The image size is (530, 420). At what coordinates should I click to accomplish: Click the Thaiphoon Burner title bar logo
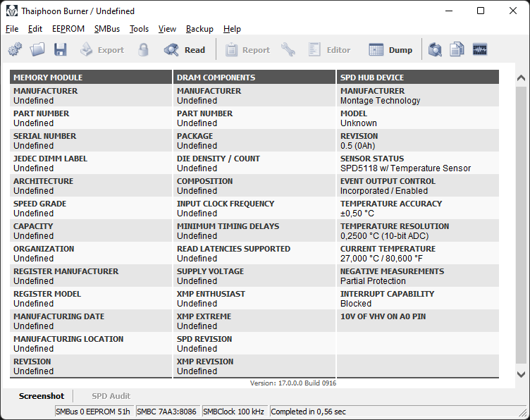click(x=11, y=11)
